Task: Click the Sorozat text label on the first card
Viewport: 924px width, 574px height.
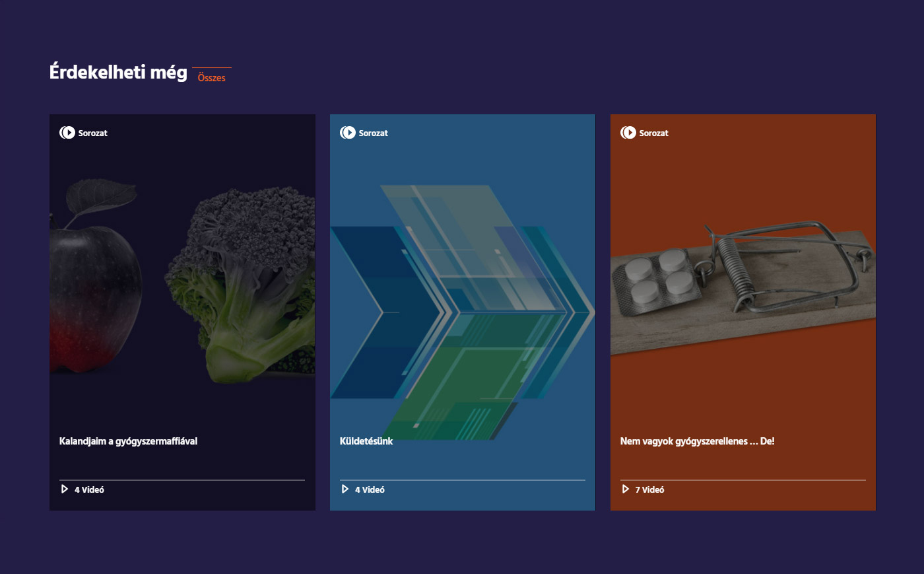Action: (93, 133)
